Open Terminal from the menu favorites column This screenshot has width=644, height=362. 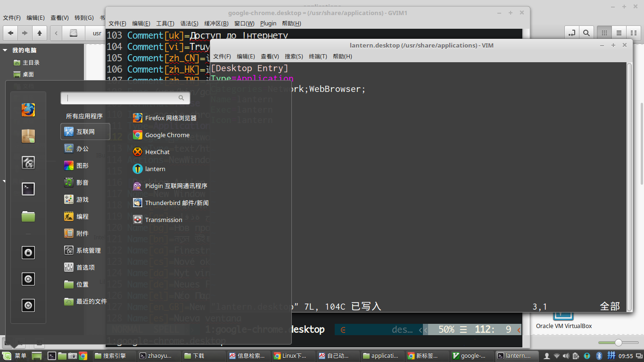pos(28,189)
